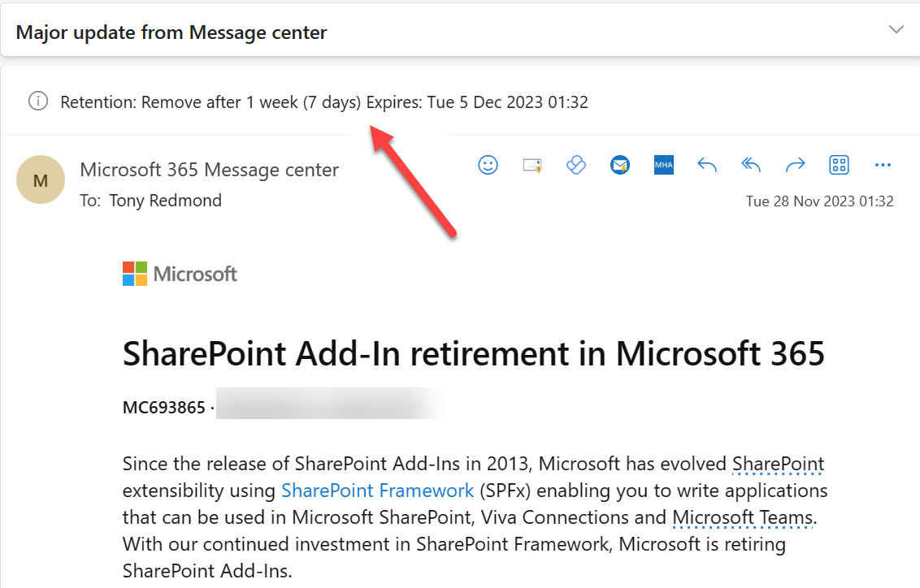Click the round blue envelope add-in icon

620,166
